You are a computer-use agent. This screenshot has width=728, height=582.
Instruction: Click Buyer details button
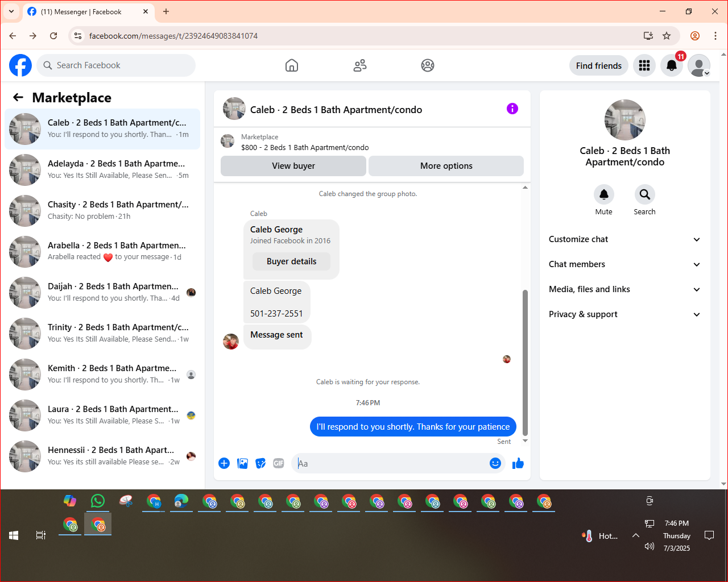(x=291, y=261)
